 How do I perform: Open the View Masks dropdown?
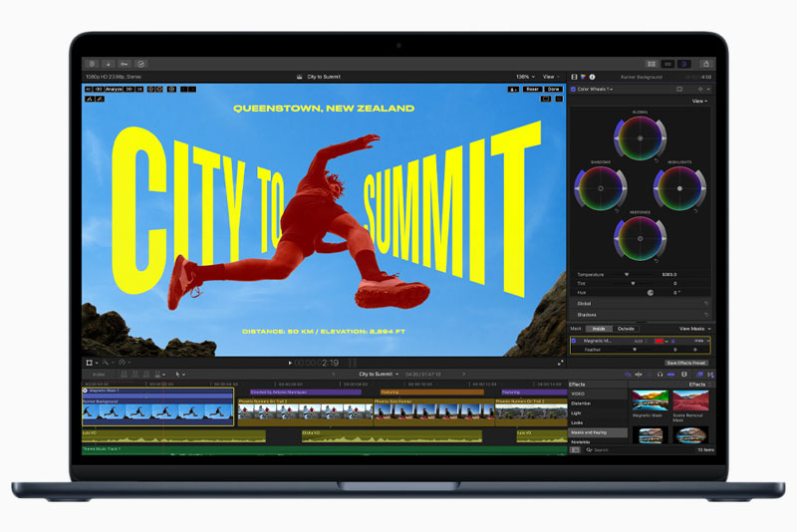(694, 328)
